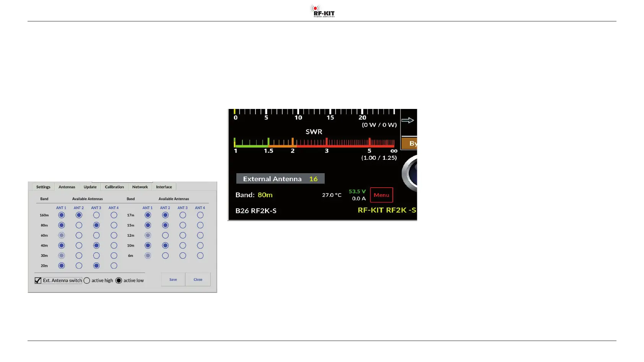The width and height of the screenshot is (644, 362).
Task: Enable ANT 2 for the 60m band
Action: [x=79, y=235]
